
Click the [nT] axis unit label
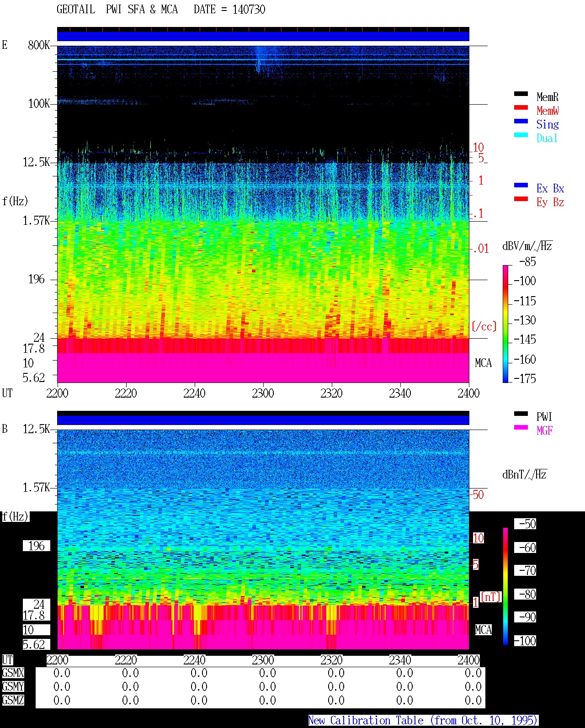click(491, 597)
